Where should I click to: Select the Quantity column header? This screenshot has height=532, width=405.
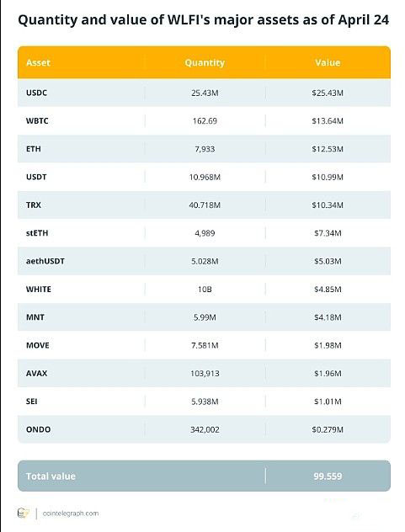pos(205,63)
